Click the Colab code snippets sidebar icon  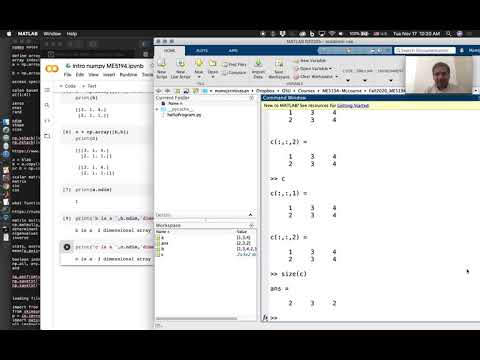click(47, 120)
